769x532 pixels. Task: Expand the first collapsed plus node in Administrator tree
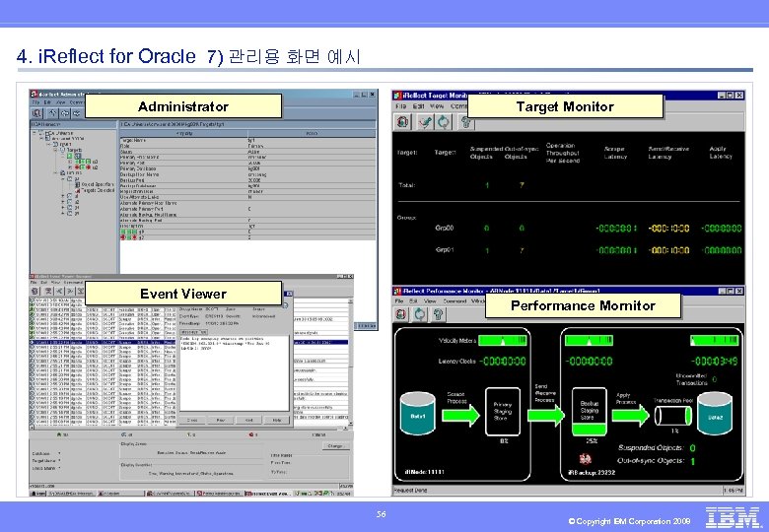click(63, 195)
